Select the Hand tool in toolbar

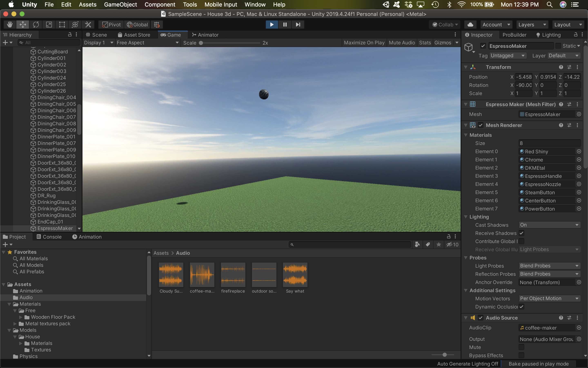point(10,25)
